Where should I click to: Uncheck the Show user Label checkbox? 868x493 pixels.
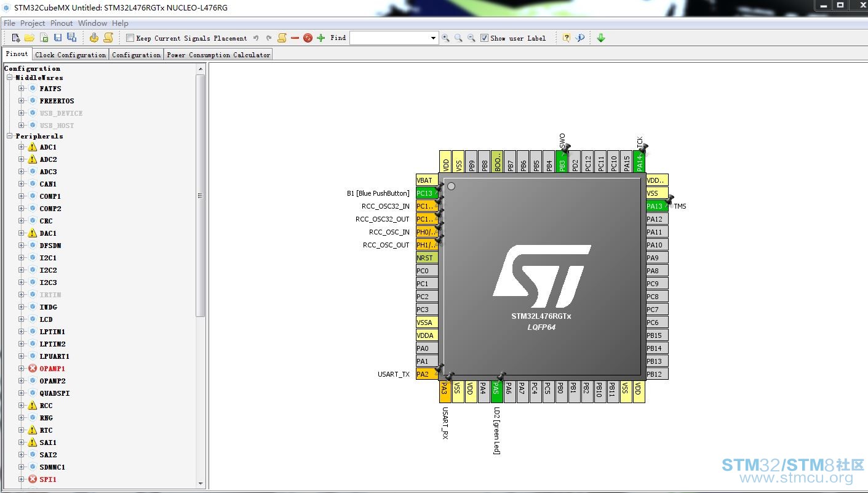click(x=484, y=38)
